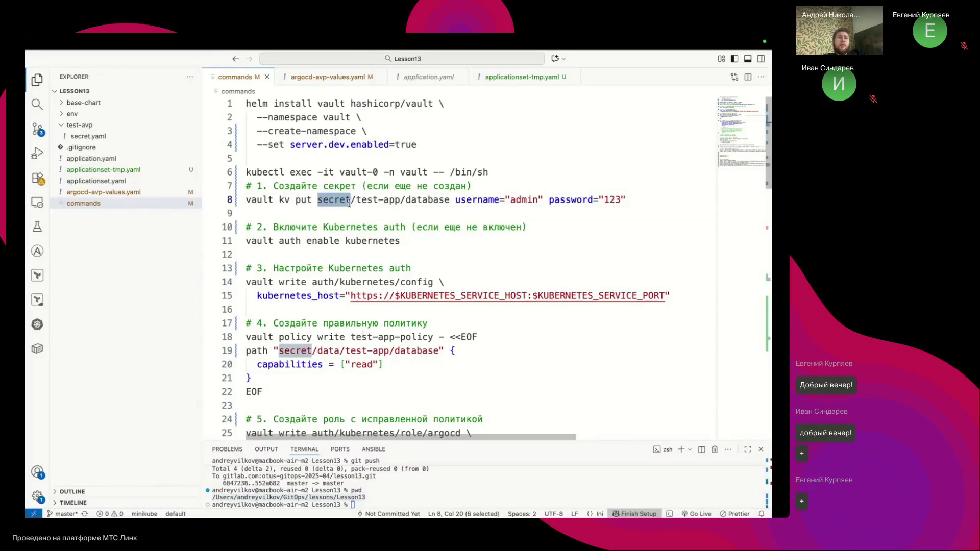The width and height of the screenshot is (980, 551).
Task: Open the zsh terminal profile dropdown
Action: [x=690, y=449]
